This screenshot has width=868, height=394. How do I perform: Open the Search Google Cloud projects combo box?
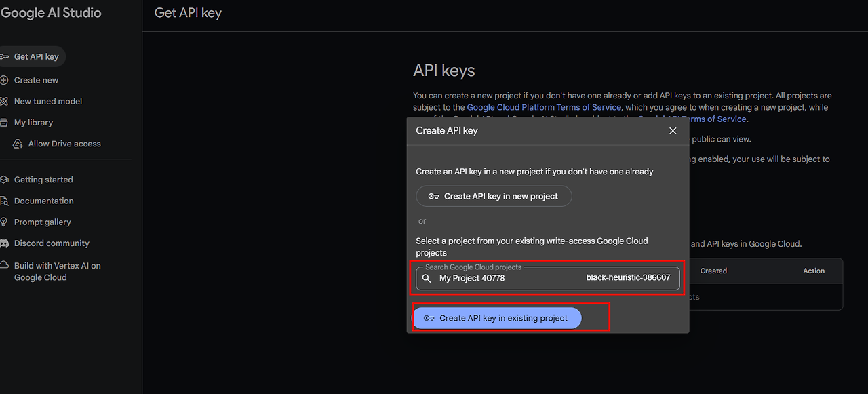(x=548, y=278)
